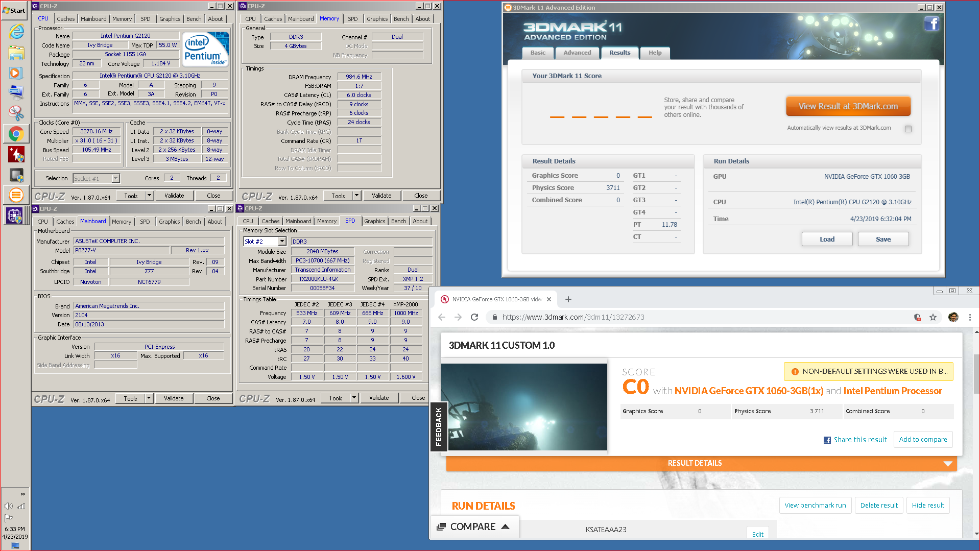Select About tab in the SPD CPU-Z window
Viewport: 980px width, 551px height.
[420, 221]
